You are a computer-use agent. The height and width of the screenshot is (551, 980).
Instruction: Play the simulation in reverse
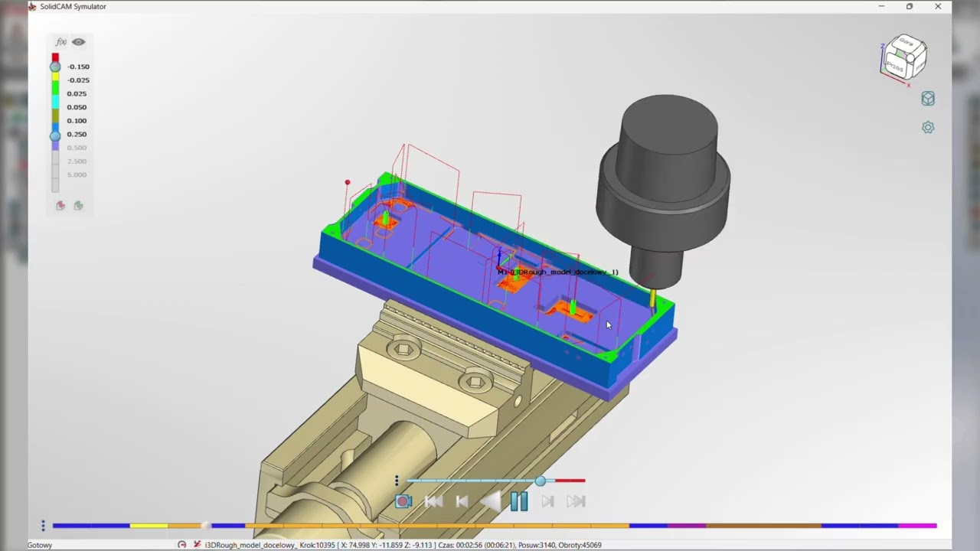point(490,502)
